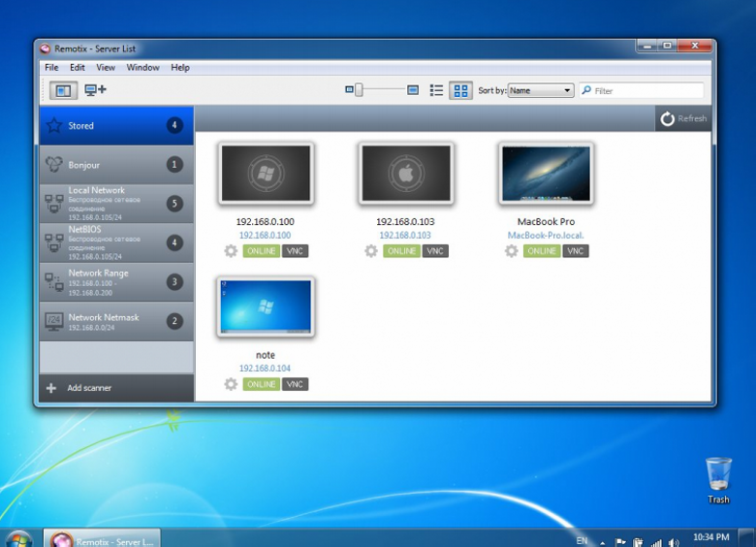Open the View menu
Image resolution: width=756 pixels, height=547 pixels.
tap(106, 68)
